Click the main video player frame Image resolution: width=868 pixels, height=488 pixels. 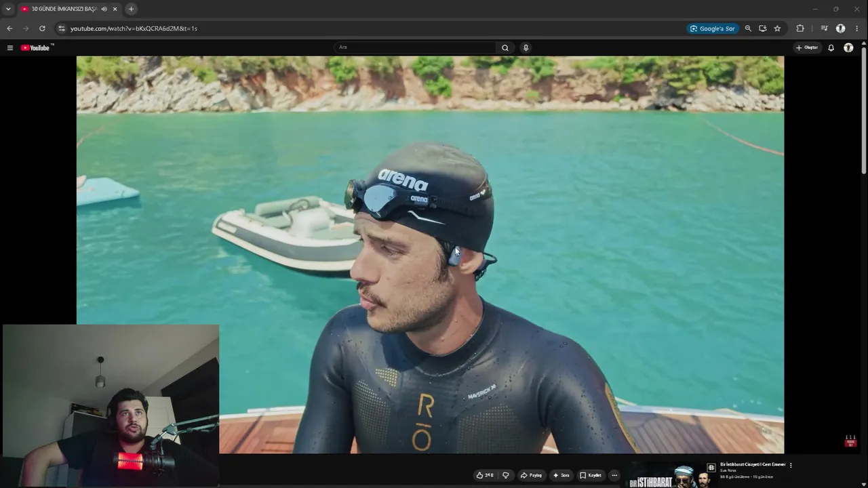click(x=430, y=254)
